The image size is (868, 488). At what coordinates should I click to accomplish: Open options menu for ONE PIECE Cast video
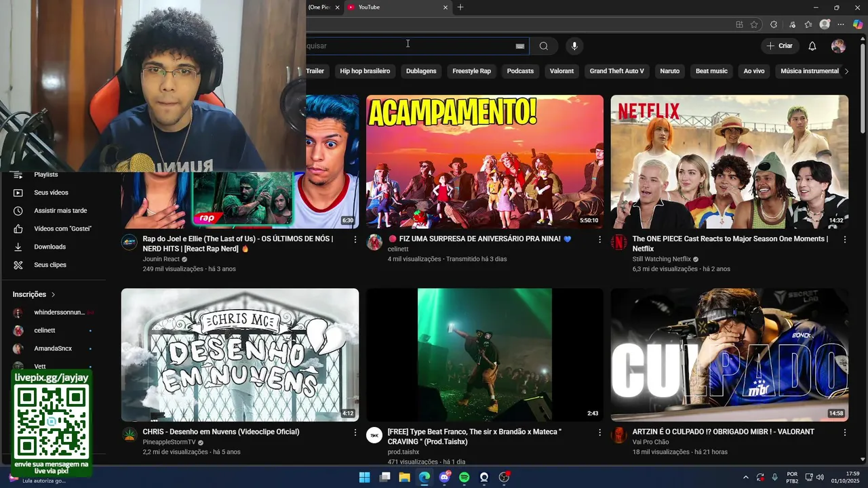pos(844,239)
